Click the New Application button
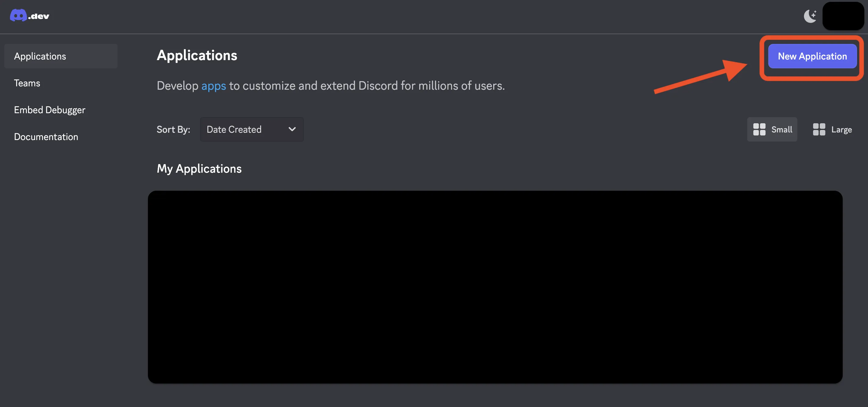The image size is (868, 407). click(x=812, y=56)
